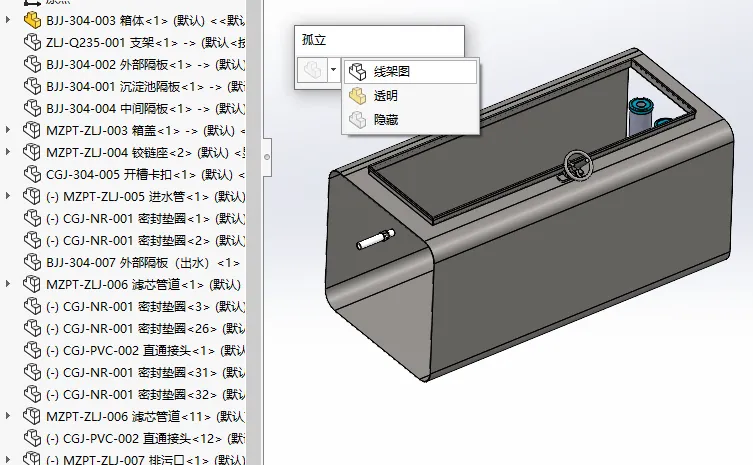This screenshot has width=753, height=465.
Task: Click the ZLJ-Q235-001 支架 part icon
Action: point(31,42)
